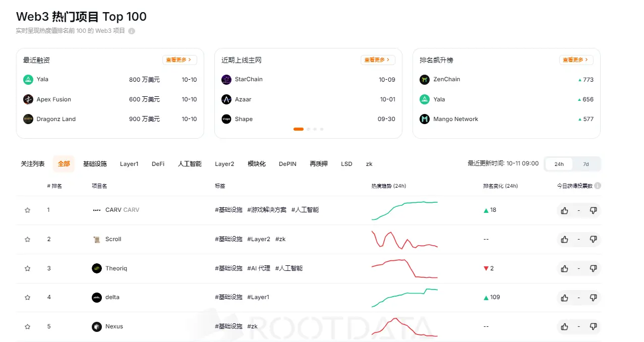This screenshot has height=342, width=644.
Task: Click the ZenChain logo in 排名飙升榜
Action: (x=424, y=79)
